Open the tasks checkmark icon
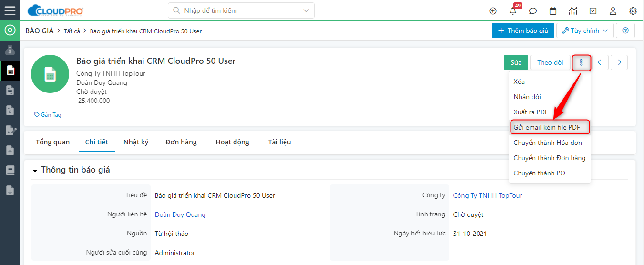 coord(593,11)
